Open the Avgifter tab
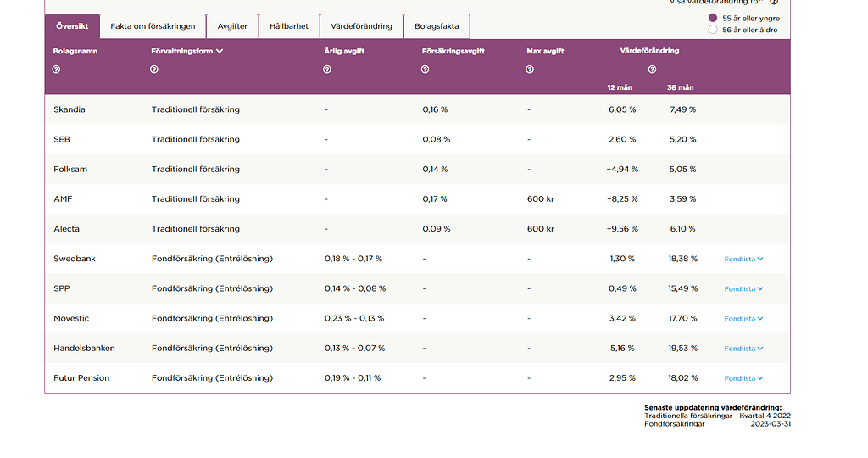The image size is (868, 458). (232, 26)
